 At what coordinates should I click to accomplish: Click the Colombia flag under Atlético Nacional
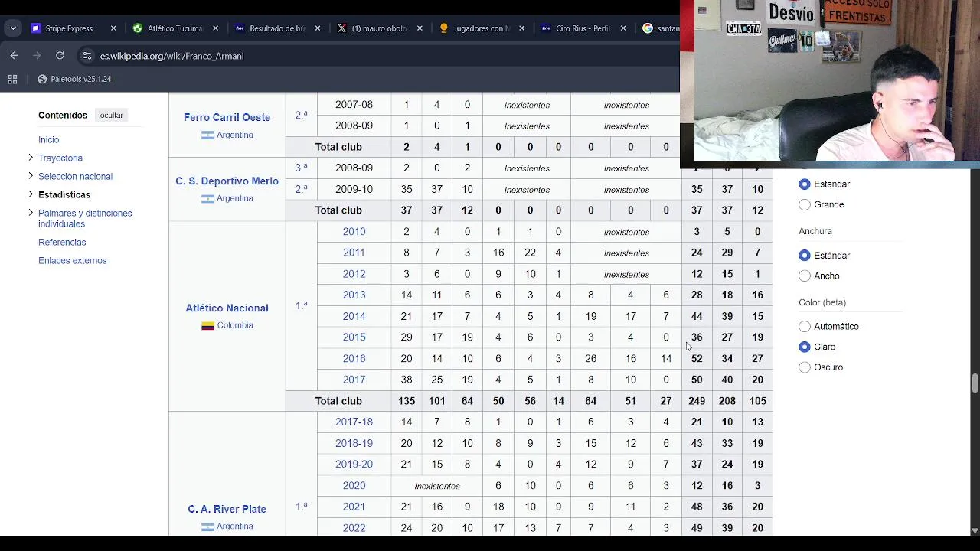tap(207, 325)
